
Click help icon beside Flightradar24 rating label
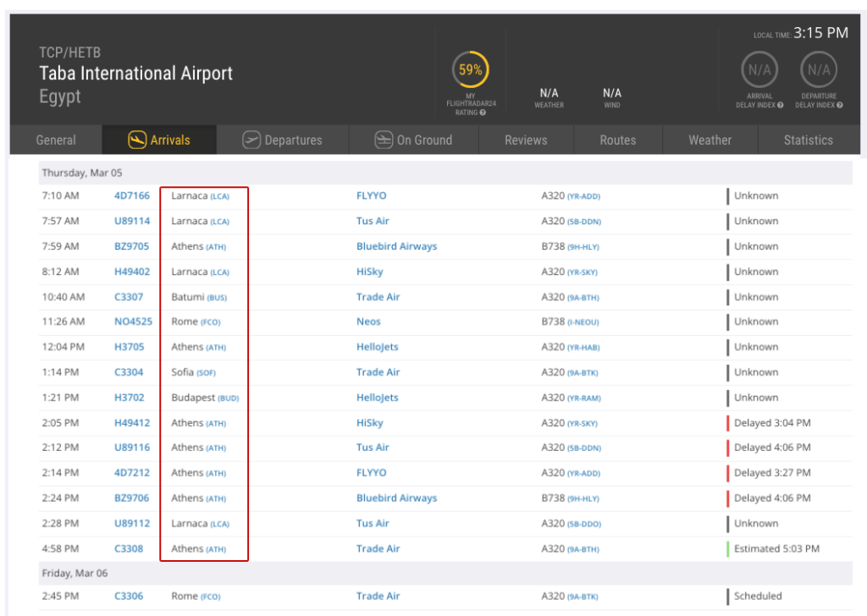483,113
